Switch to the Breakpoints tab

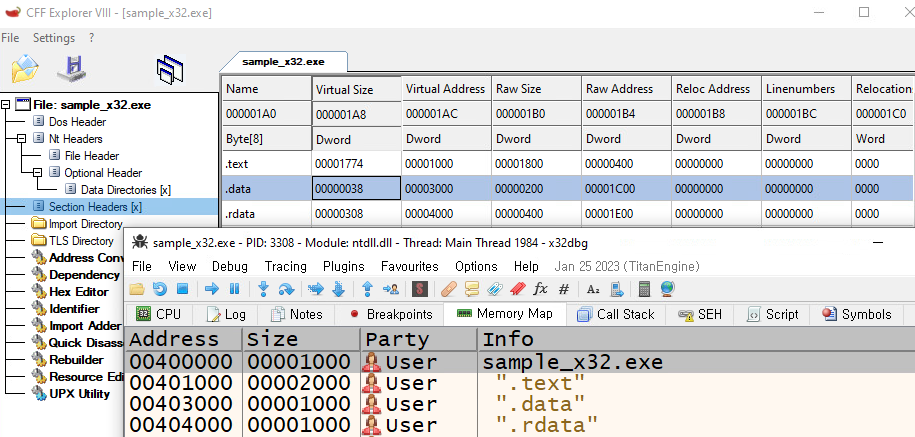[x=391, y=314]
